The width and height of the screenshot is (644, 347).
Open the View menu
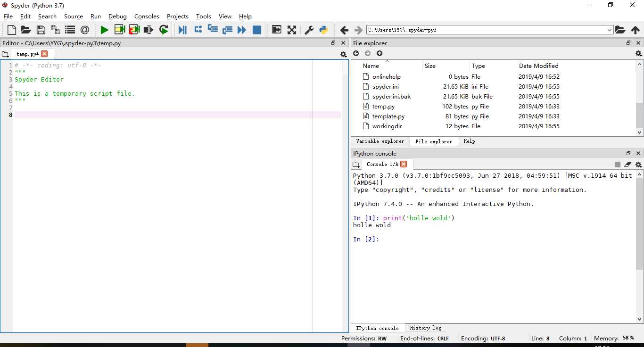click(225, 16)
